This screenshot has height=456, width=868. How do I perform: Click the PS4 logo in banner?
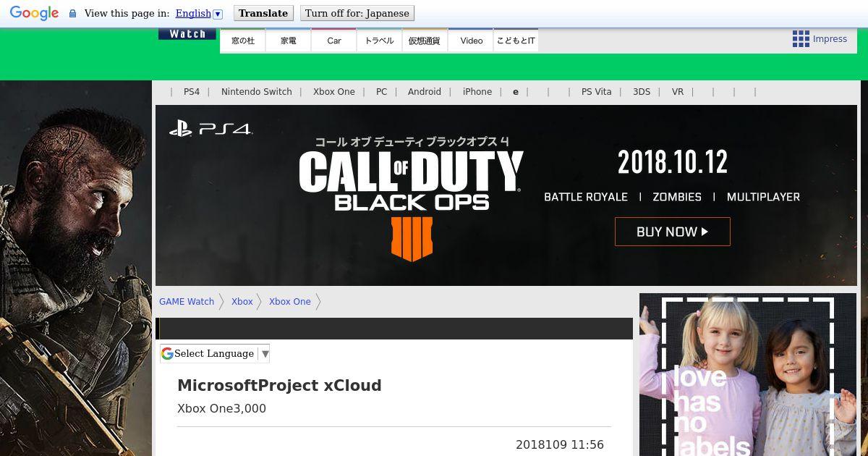point(210,130)
